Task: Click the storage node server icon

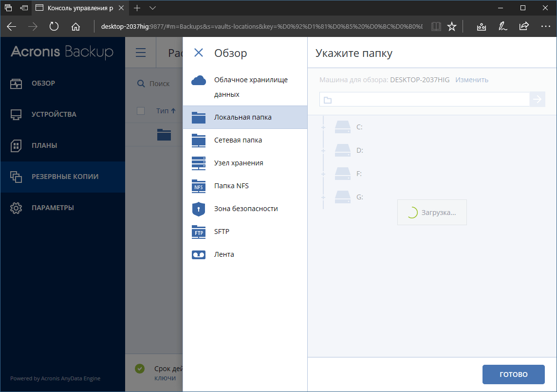Action: 199,163
